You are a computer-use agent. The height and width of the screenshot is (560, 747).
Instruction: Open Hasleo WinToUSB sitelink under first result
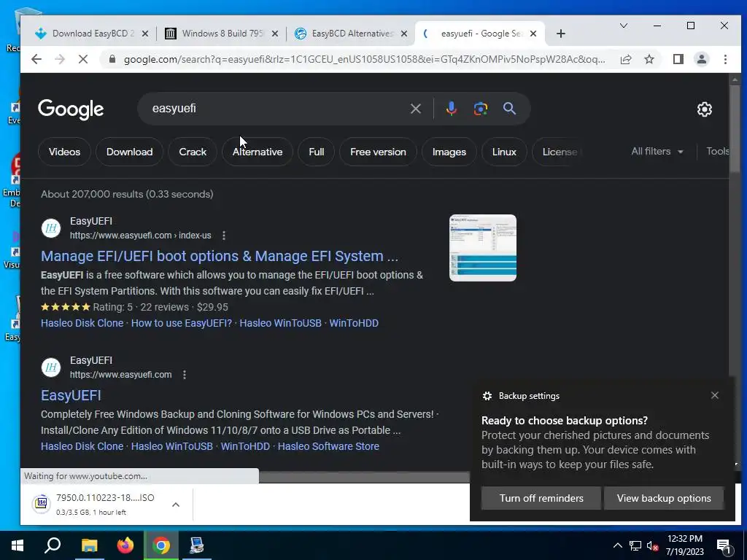(281, 323)
